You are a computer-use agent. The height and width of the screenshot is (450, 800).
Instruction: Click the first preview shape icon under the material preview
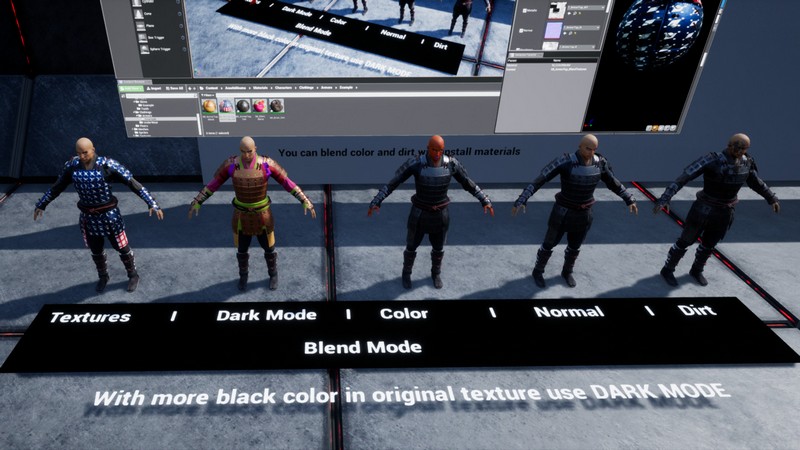tap(649, 128)
